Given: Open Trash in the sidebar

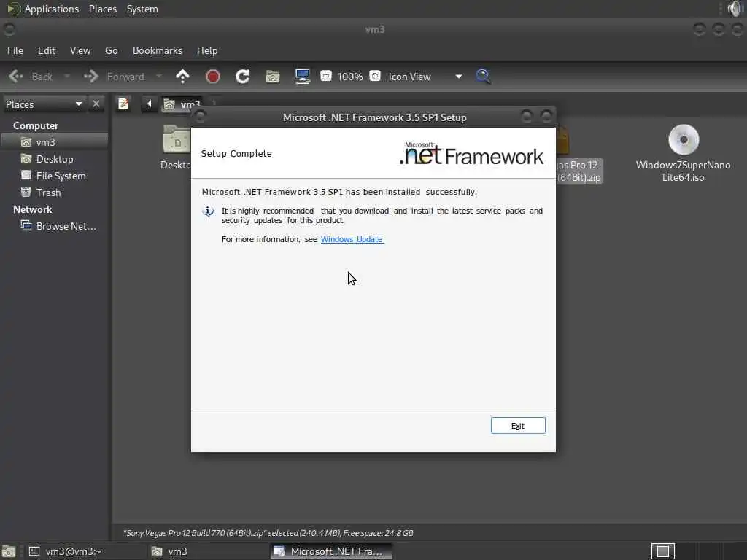Looking at the screenshot, I should coord(54,192).
